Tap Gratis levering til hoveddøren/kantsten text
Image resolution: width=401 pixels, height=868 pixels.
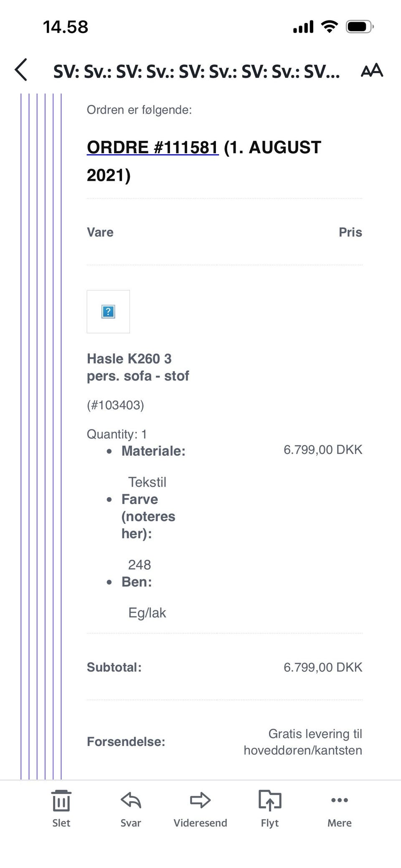click(303, 742)
